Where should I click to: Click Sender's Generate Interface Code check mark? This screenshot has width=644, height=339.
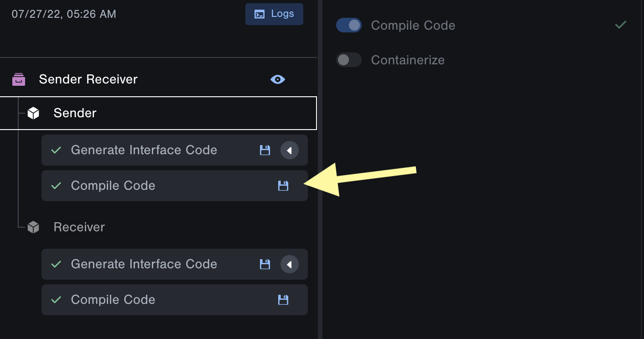(56, 150)
